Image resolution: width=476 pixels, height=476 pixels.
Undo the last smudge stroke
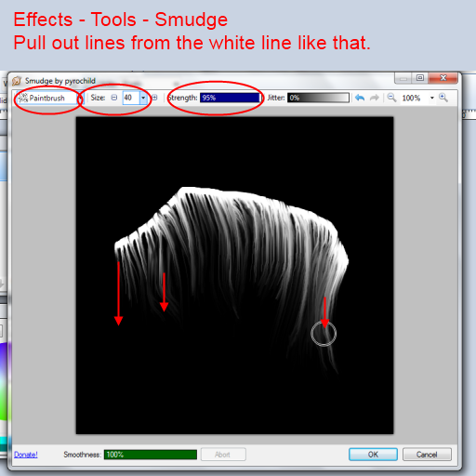[360, 98]
